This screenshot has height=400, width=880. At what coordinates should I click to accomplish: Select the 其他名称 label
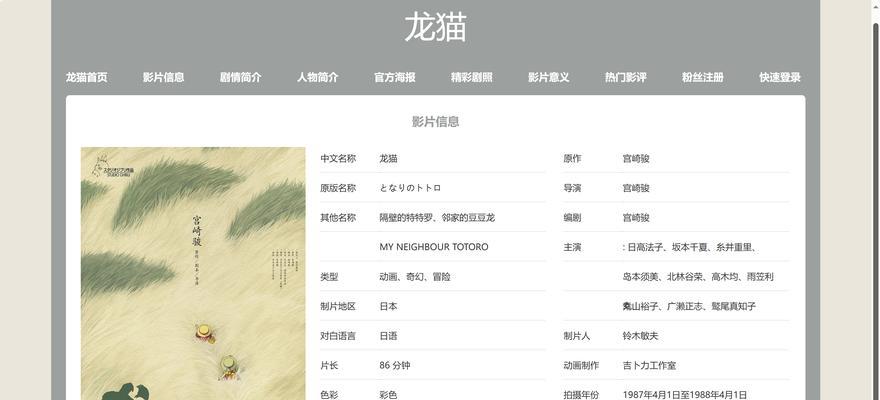tap(338, 218)
